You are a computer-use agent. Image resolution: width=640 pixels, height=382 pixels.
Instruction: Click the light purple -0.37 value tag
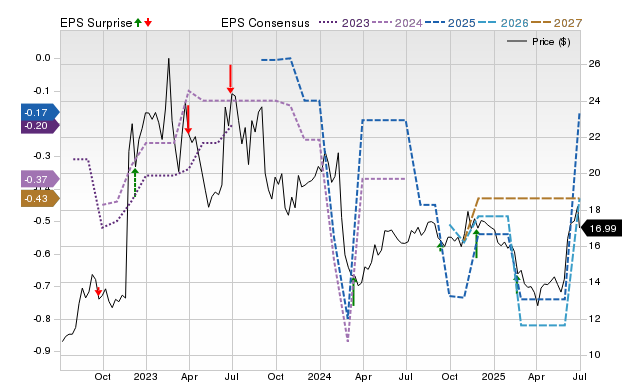[40, 179]
